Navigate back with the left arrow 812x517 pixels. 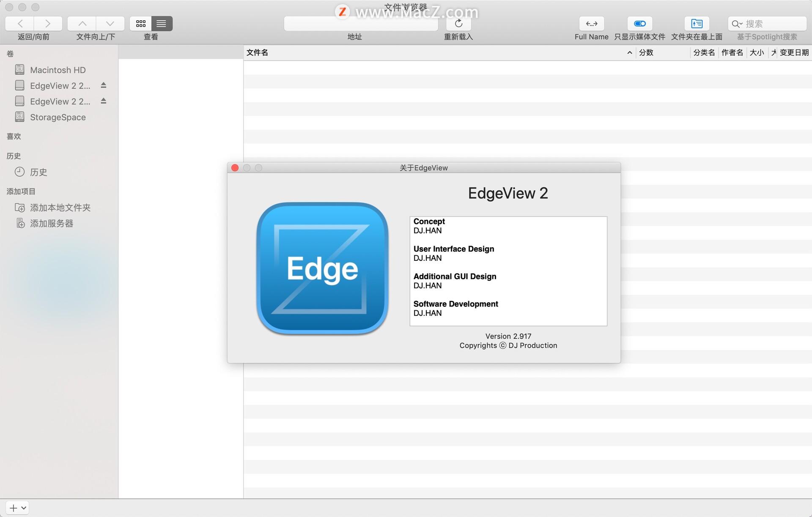click(x=20, y=23)
